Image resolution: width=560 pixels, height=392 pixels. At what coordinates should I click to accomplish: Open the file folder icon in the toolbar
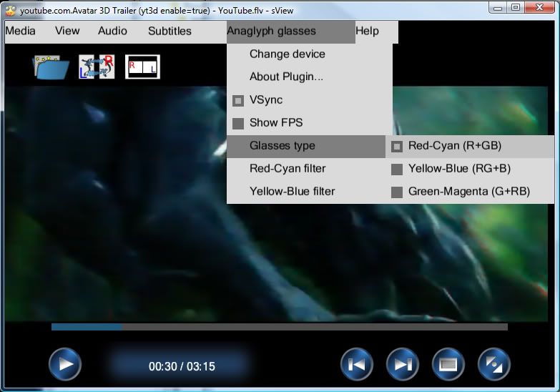coord(51,67)
